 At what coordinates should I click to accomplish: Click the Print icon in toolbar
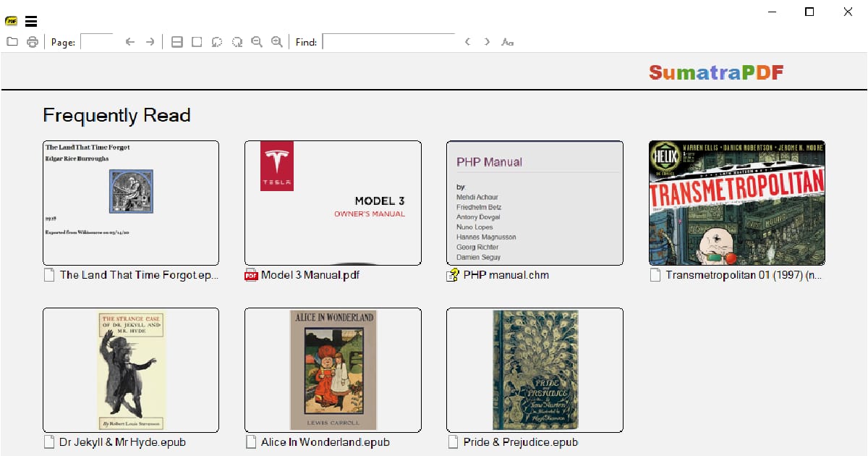pyautogui.click(x=33, y=42)
